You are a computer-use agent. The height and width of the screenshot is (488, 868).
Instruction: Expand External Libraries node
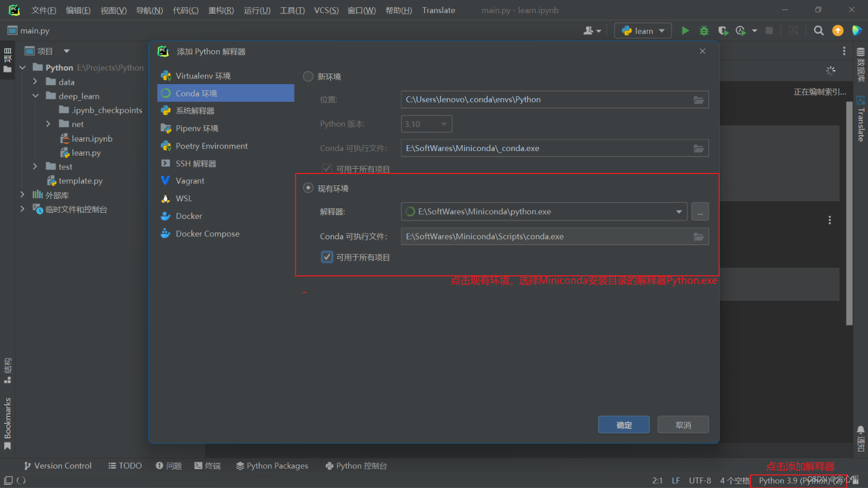click(22, 194)
